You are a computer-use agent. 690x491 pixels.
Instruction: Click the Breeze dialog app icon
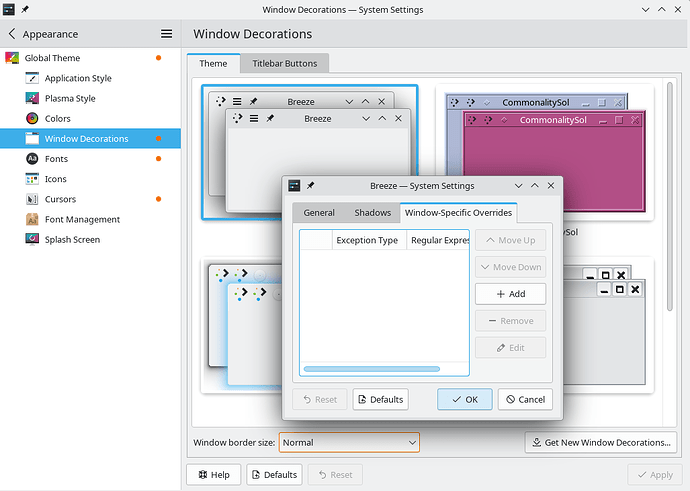click(x=294, y=186)
